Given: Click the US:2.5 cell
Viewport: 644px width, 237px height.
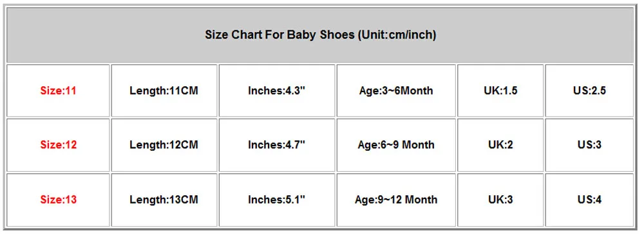Looking at the screenshot, I should pos(589,91).
